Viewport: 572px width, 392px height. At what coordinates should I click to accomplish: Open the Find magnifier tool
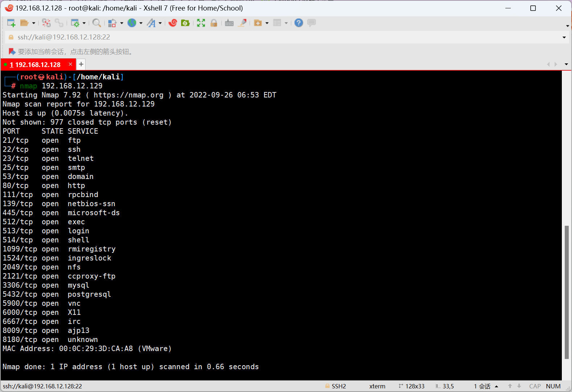pos(97,23)
